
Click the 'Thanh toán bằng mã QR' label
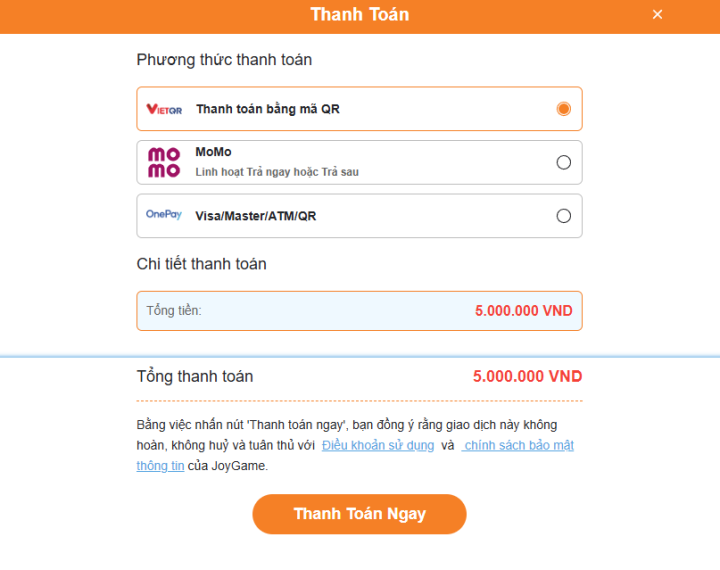[x=267, y=109]
